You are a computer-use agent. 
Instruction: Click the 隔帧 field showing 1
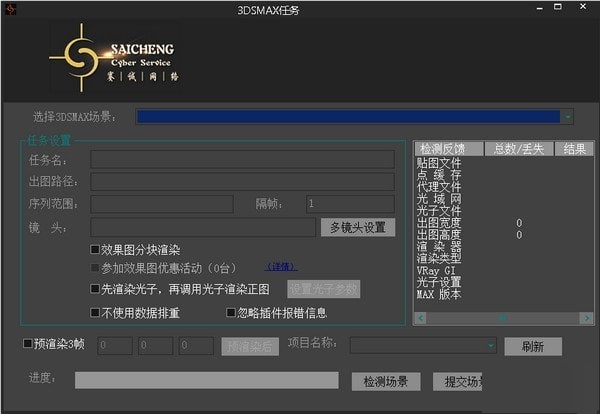(350, 204)
